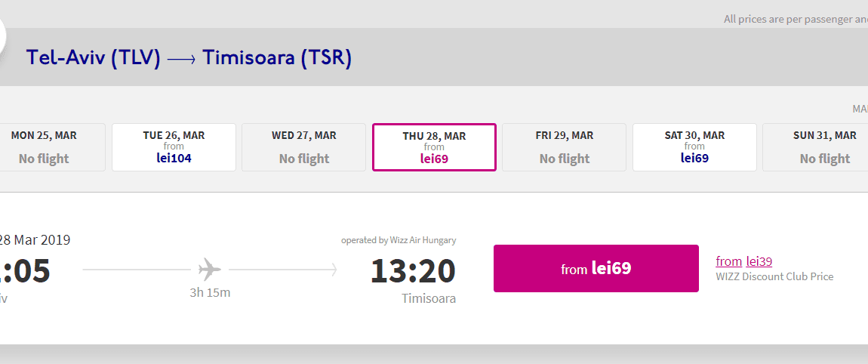Choose the highlighted THU 28, MAR date

click(434, 147)
